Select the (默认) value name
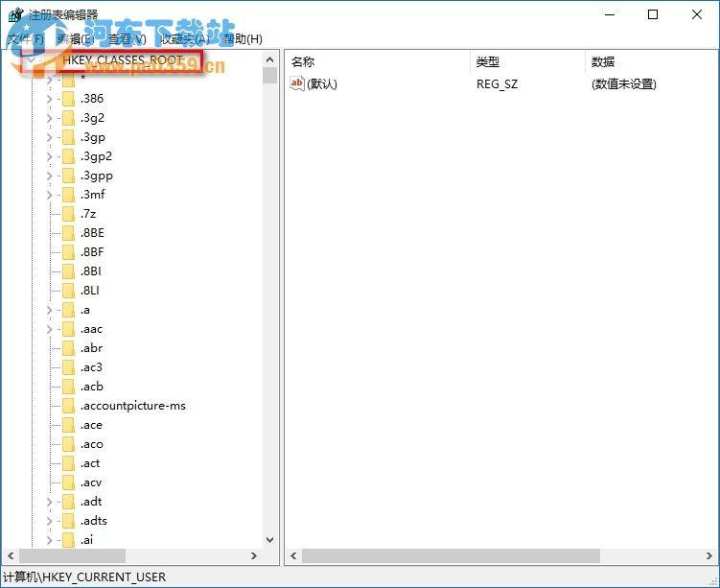The height and width of the screenshot is (588, 720). coord(322,84)
